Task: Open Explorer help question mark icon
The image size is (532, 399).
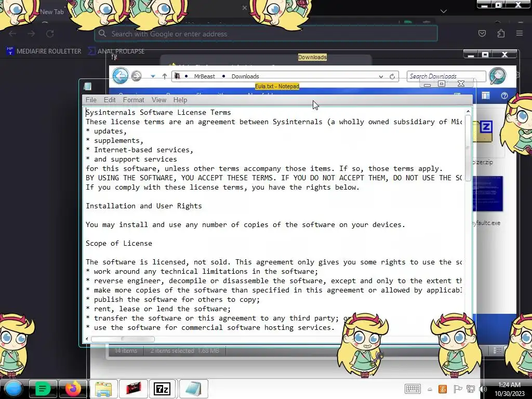Action: (x=504, y=96)
